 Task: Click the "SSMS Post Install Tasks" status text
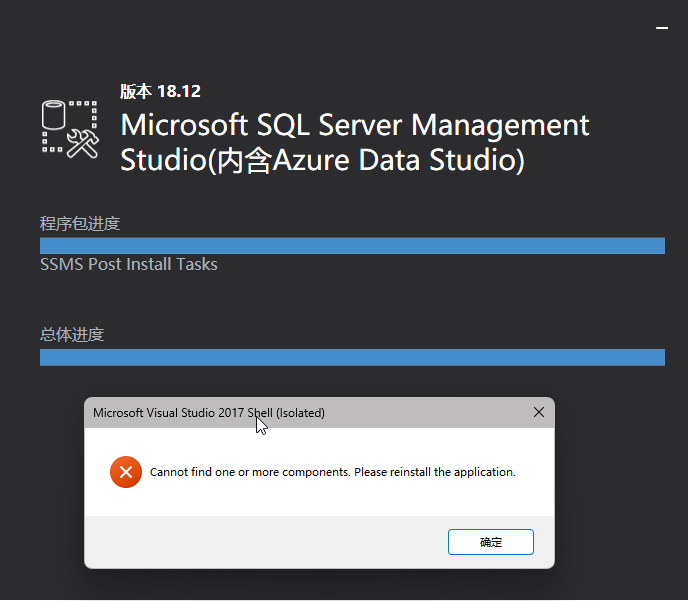(x=128, y=264)
